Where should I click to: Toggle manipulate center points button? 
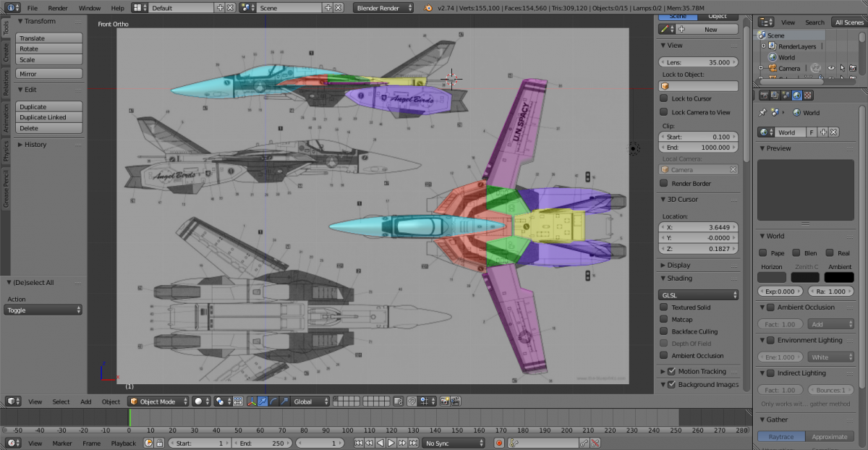[x=239, y=402]
